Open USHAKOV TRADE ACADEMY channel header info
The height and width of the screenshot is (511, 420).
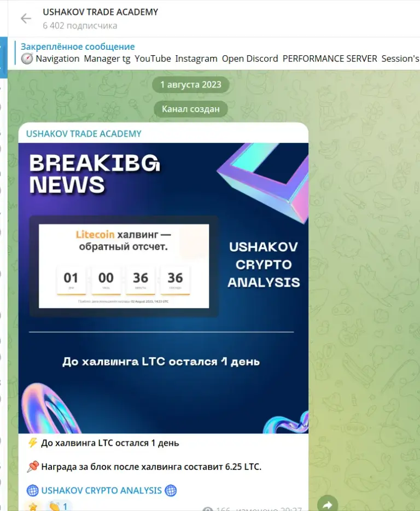coord(101,12)
